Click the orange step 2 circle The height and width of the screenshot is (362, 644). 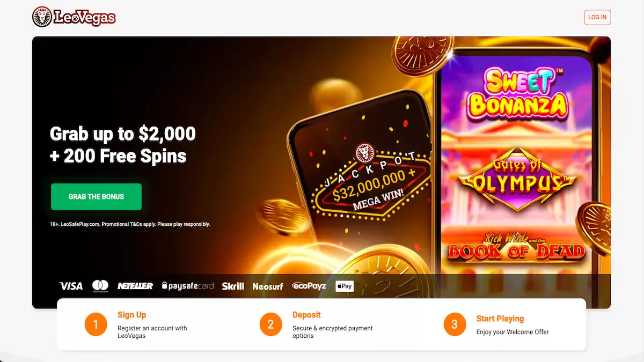[x=271, y=324]
